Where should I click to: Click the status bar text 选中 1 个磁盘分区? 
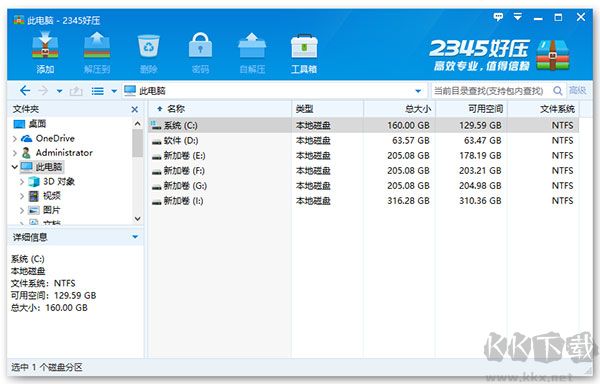click(x=47, y=368)
